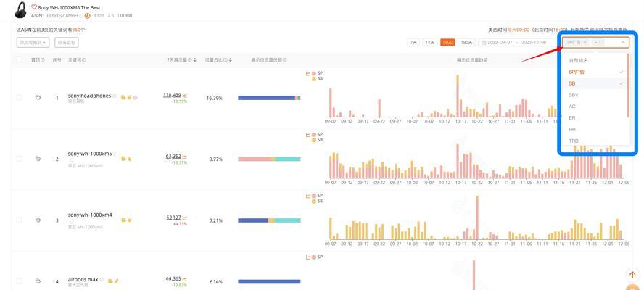The image size is (644, 290).
Task: Open the Sony WH-1000XM5 product title link
Action: click(71, 7)
